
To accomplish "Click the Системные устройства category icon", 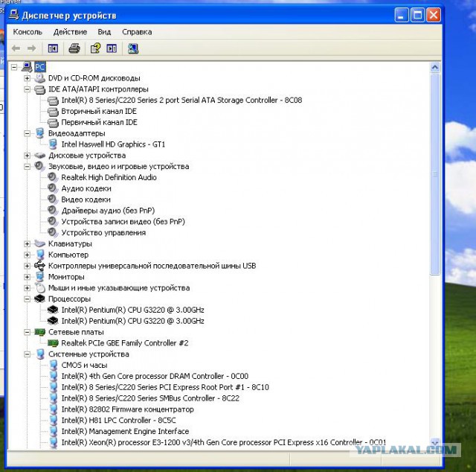I will [x=39, y=354].
